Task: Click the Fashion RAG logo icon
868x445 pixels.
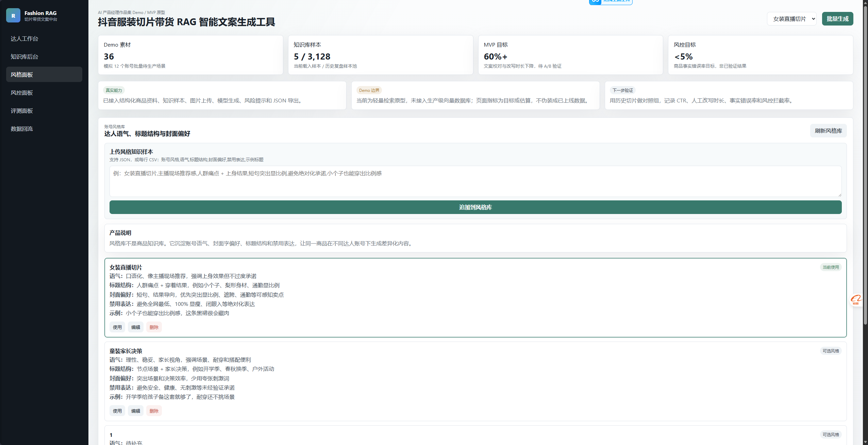Action: [13, 15]
